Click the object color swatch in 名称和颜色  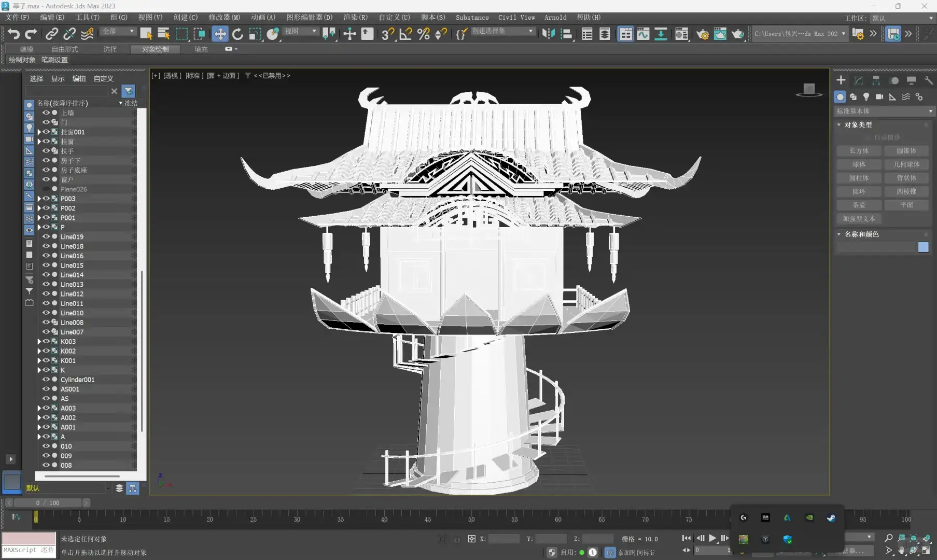point(924,247)
